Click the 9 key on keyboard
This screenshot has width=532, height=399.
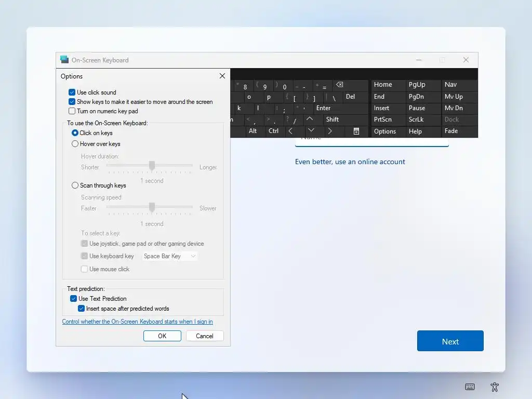pos(264,85)
